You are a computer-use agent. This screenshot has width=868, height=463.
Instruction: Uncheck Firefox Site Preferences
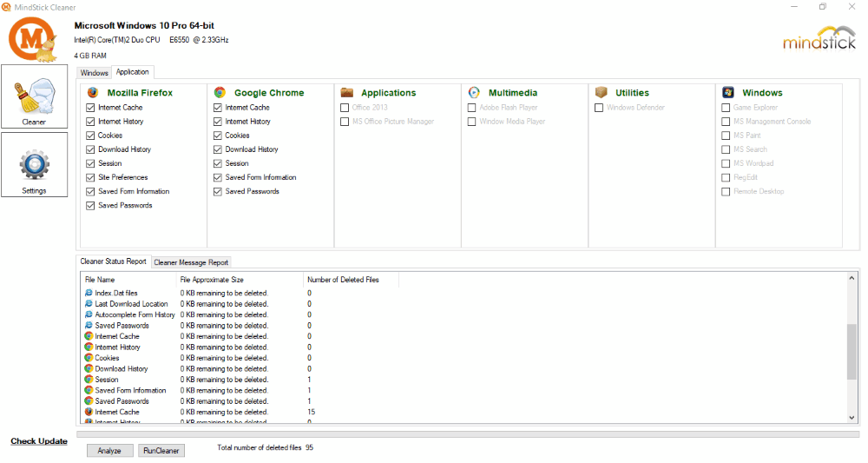[x=91, y=177]
